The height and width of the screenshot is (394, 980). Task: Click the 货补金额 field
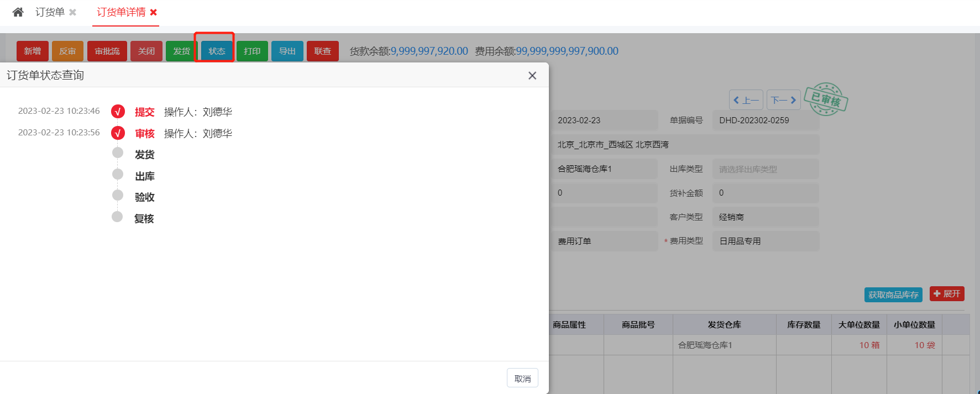(766, 193)
